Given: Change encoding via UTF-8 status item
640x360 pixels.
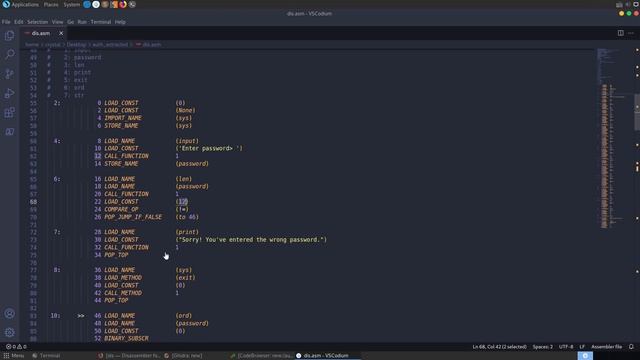Looking at the screenshot, I should point(566,347).
